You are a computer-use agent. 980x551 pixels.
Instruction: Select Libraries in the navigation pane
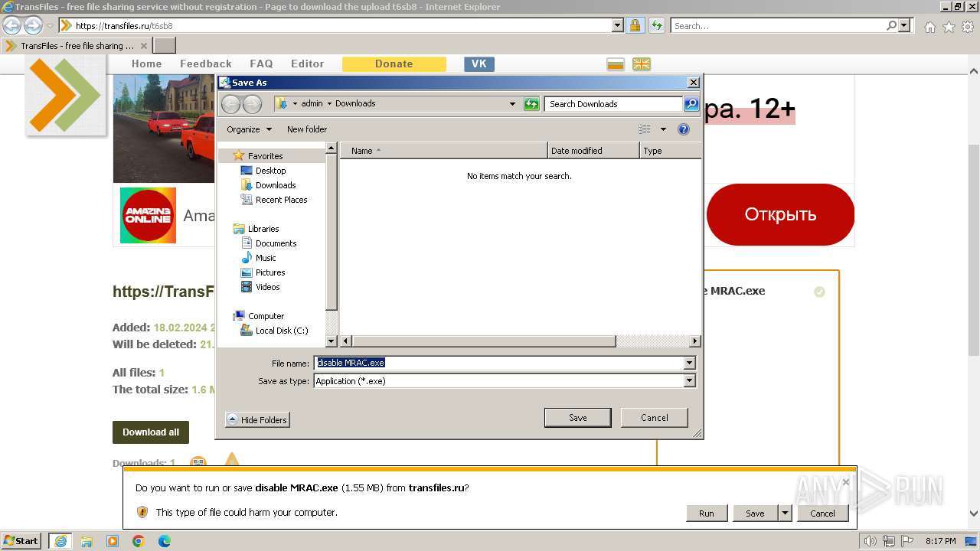(x=263, y=229)
